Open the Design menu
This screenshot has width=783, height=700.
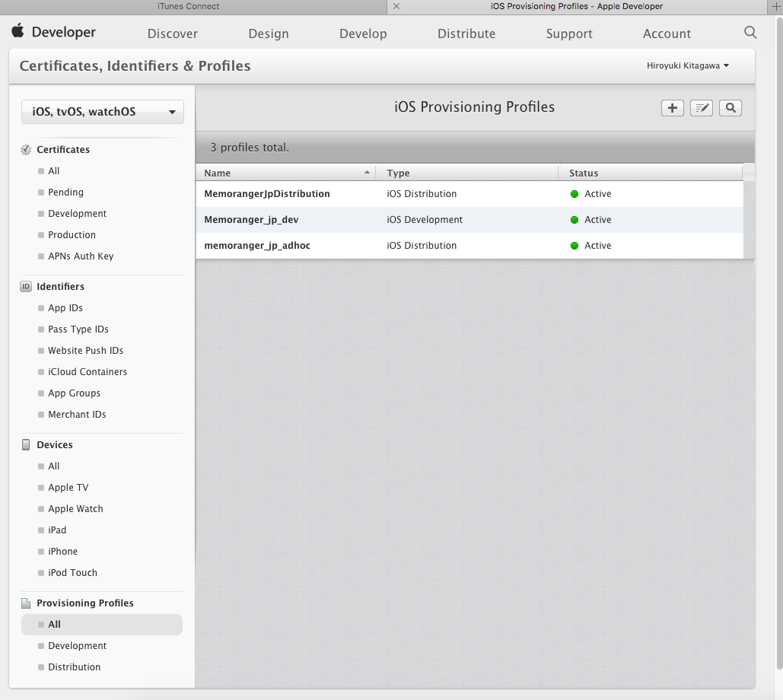[269, 33]
